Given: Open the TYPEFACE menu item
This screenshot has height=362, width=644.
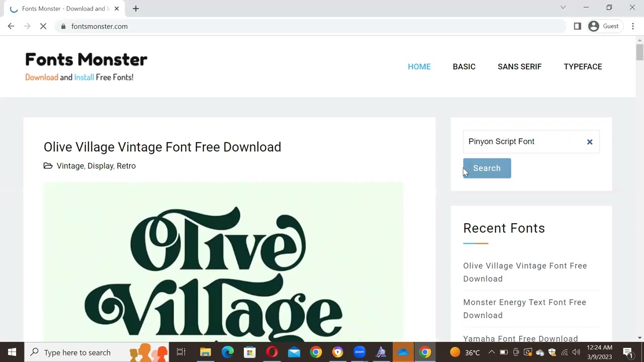Looking at the screenshot, I should (x=583, y=66).
